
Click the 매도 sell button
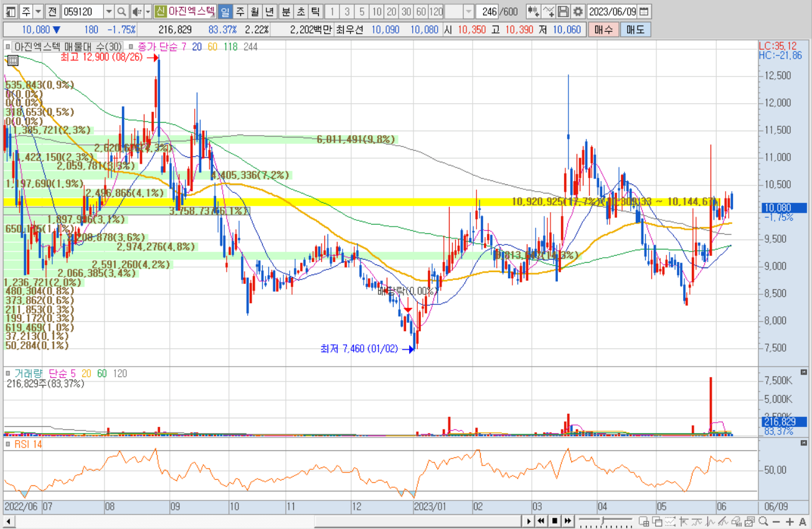pyautogui.click(x=635, y=29)
